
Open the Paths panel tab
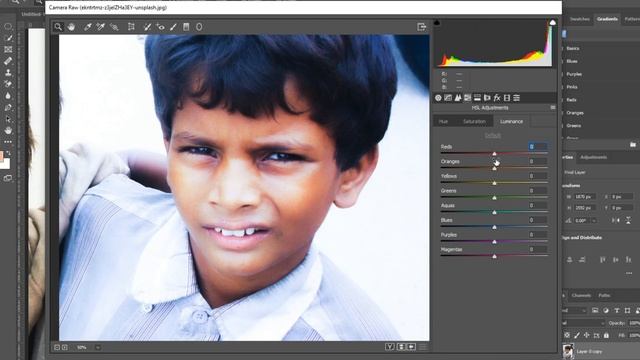point(604,296)
